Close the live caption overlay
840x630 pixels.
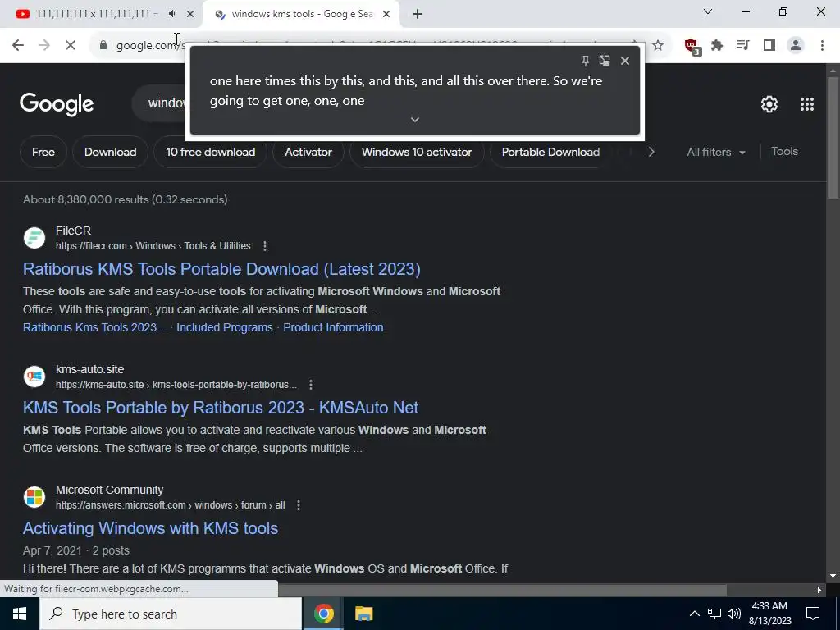pos(624,61)
